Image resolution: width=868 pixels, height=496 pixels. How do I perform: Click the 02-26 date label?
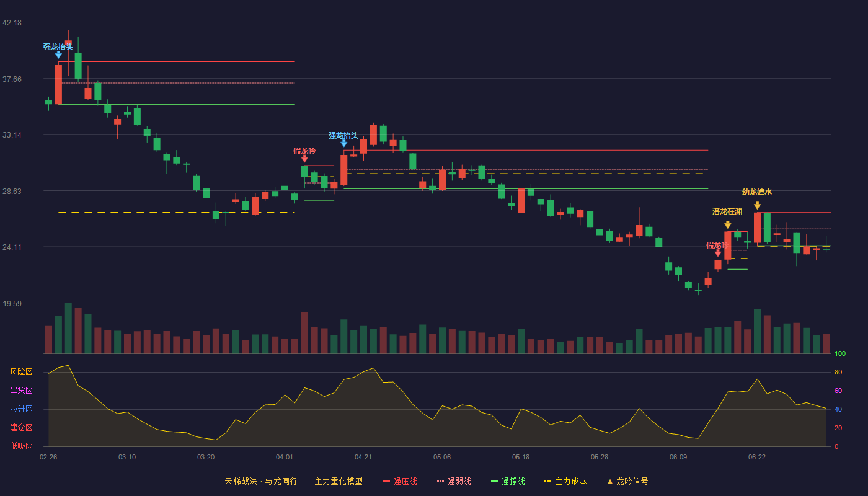(x=48, y=457)
